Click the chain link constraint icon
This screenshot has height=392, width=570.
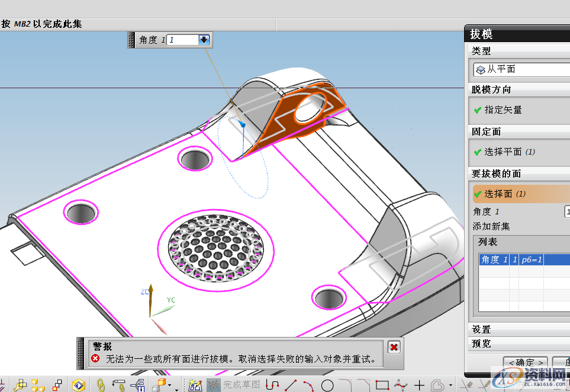(x=100, y=385)
